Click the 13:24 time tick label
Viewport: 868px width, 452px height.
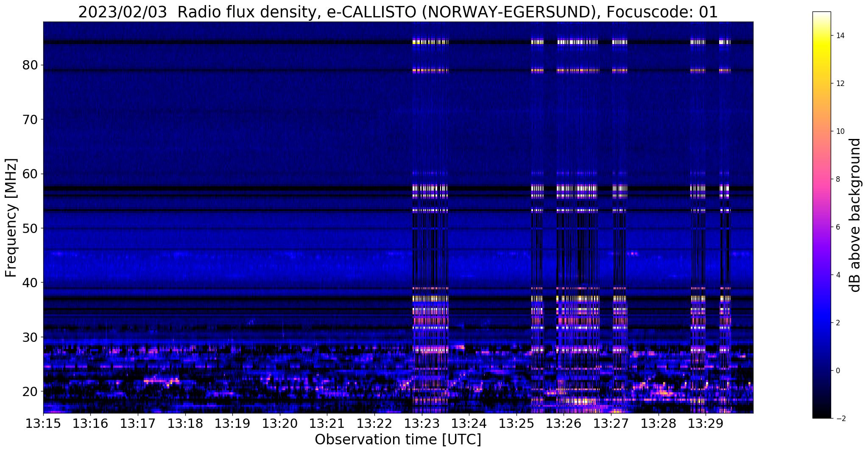(469, 423)
